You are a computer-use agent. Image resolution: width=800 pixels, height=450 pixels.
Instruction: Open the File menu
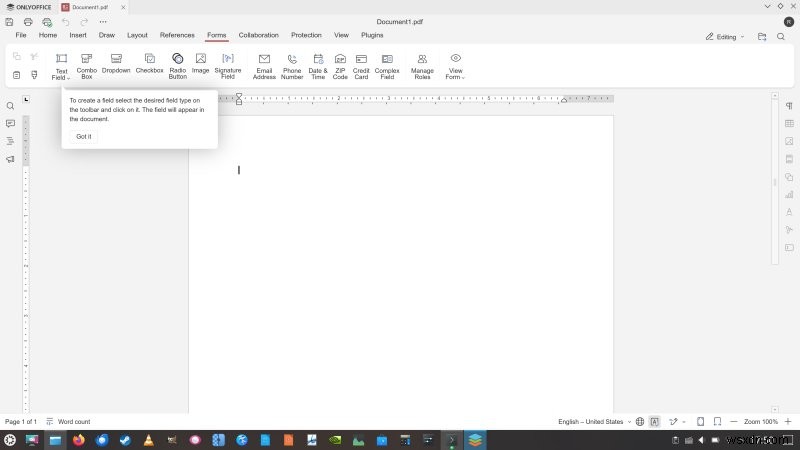pyautogui.click(x=21, y=35)
